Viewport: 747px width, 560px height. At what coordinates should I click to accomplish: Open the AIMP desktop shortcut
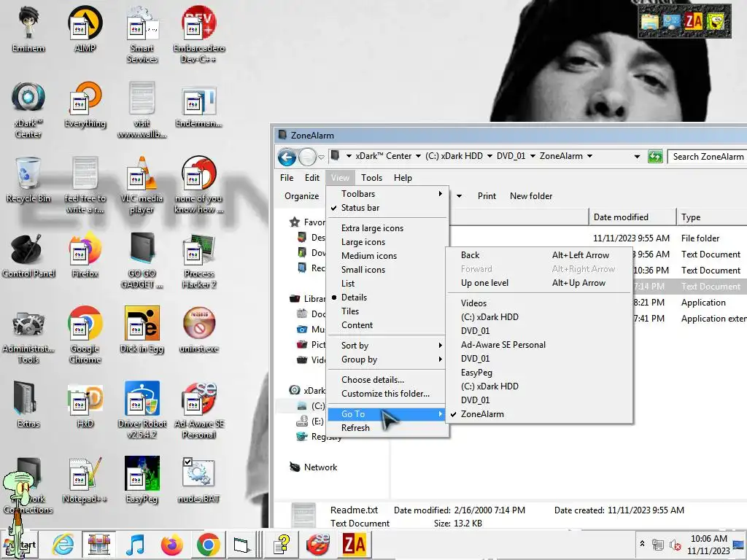click(85, 28)
